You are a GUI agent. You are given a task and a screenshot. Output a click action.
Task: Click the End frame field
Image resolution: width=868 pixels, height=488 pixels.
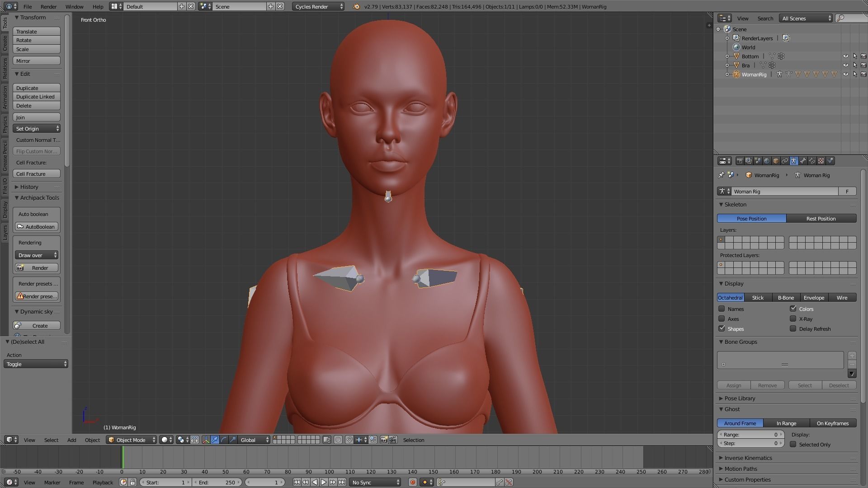(217, 482)
